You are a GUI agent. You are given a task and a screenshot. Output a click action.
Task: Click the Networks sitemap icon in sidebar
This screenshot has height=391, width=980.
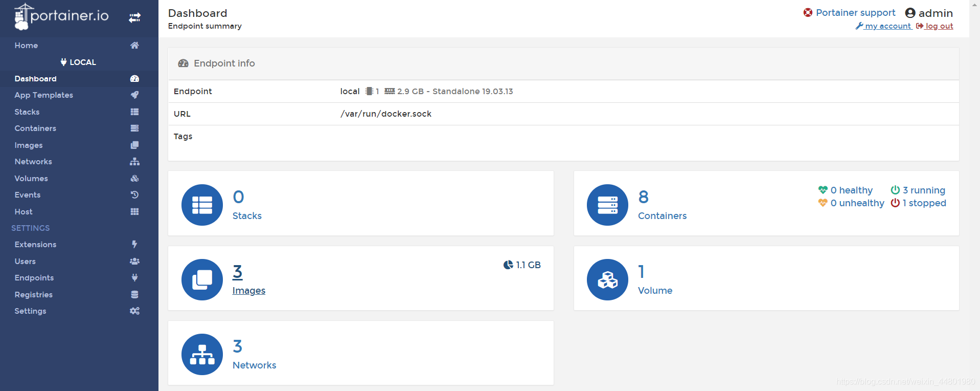[x=134, y=161]
